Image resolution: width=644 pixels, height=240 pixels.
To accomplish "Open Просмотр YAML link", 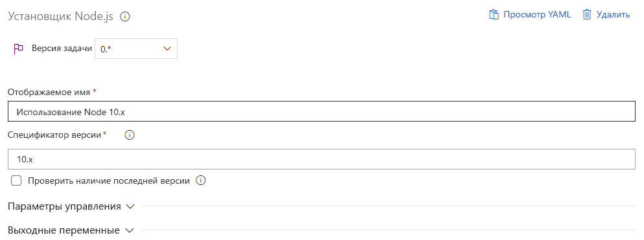I will tap(537, 15).
